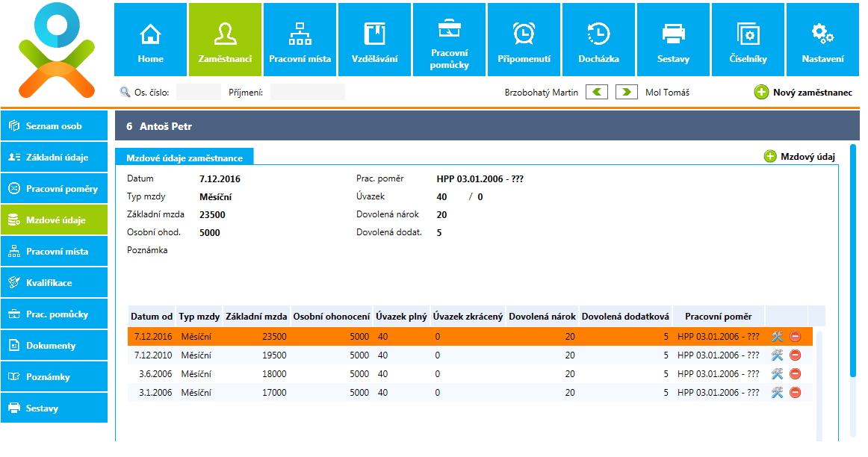The image size is (868, 457).
Task: Click the wage table vertical scrollbar
Action: [x=819, y=385]
